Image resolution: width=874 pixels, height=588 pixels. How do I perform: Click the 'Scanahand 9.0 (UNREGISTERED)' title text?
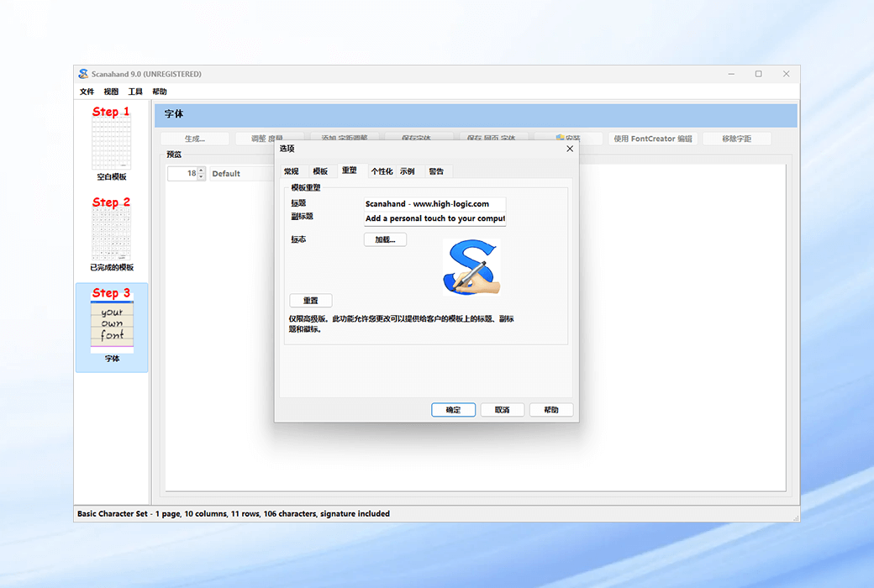click(x=146, y=74)
